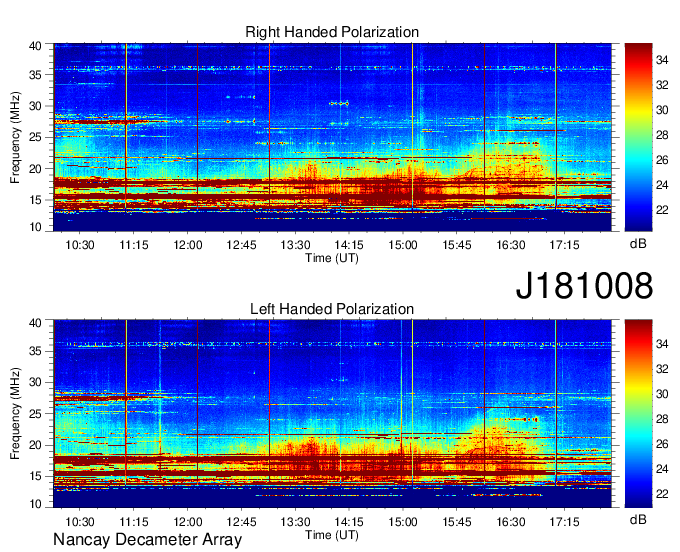The image size is (680, 552).
Task: Click the 34 dB tick on upper colorbar
Action: tap(662, 60)
